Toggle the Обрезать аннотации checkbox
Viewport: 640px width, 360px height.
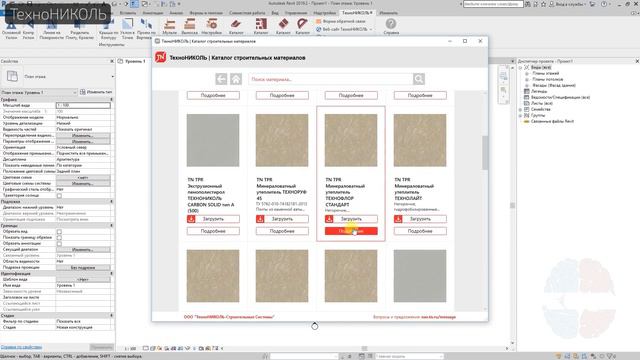pyautogui.click(x=59, y=244)
